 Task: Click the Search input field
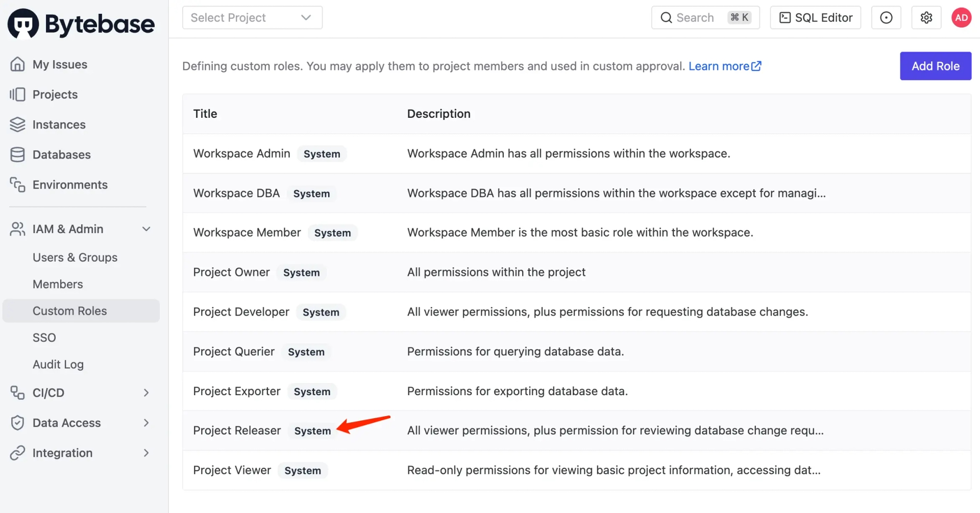click(x=705, y=18)
